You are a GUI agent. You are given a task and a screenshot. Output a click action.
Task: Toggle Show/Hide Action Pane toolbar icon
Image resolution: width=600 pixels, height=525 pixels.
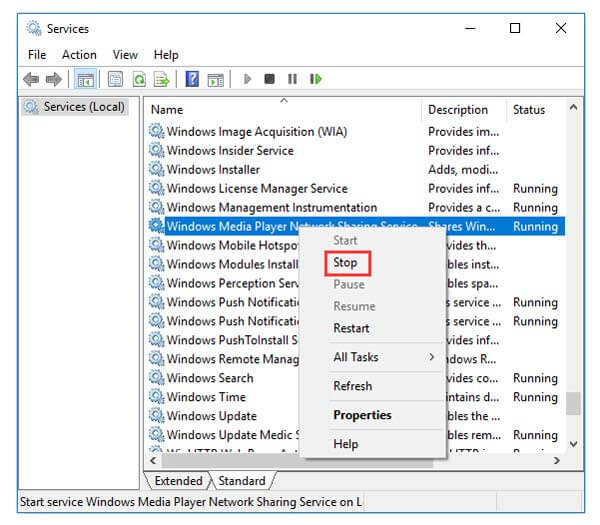216,80
